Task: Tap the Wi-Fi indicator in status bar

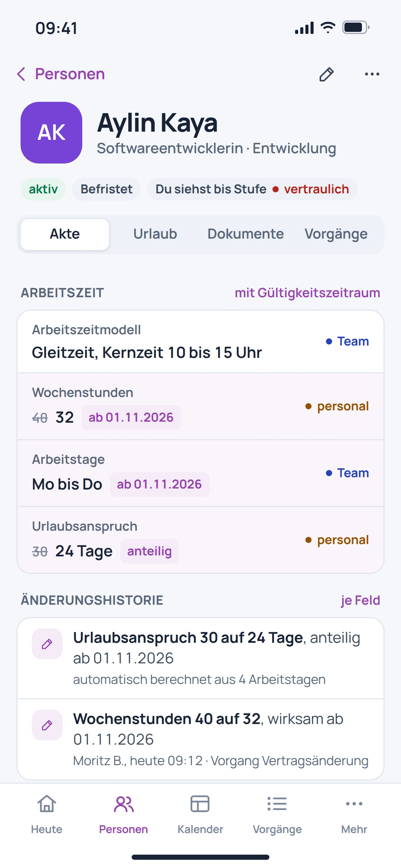Action: point(328,27)
